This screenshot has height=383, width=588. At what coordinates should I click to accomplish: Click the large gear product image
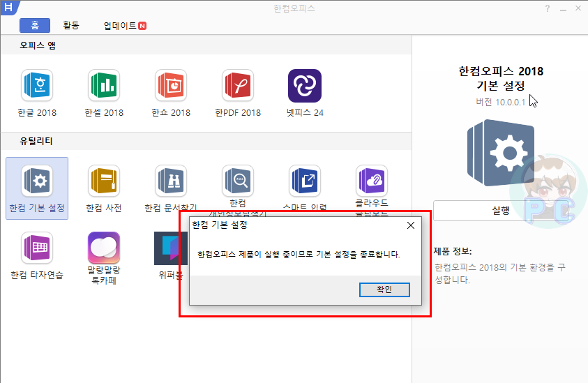501,153
